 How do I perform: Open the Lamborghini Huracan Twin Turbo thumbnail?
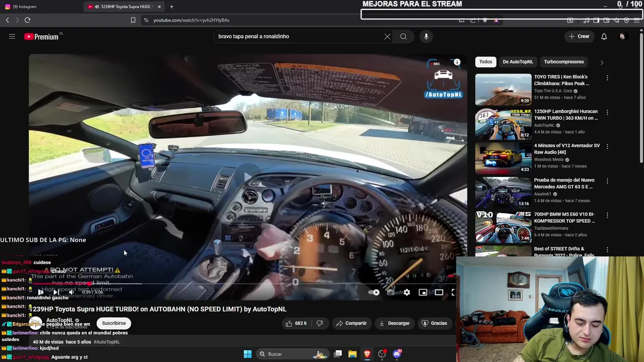click(503, 124)
